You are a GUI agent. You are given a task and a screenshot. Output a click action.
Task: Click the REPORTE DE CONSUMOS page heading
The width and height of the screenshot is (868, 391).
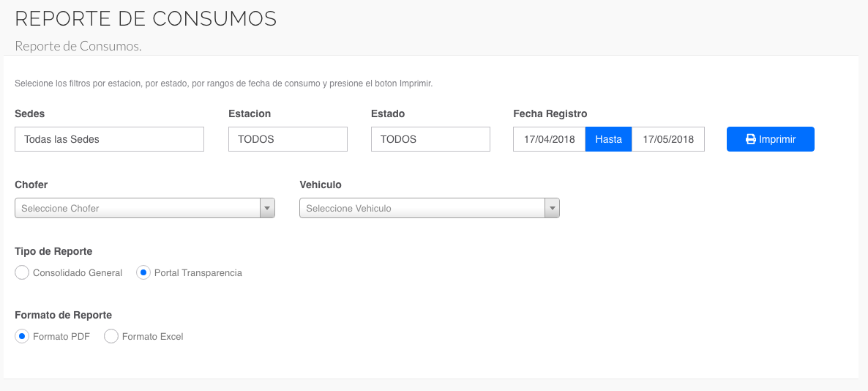point(146,18)
